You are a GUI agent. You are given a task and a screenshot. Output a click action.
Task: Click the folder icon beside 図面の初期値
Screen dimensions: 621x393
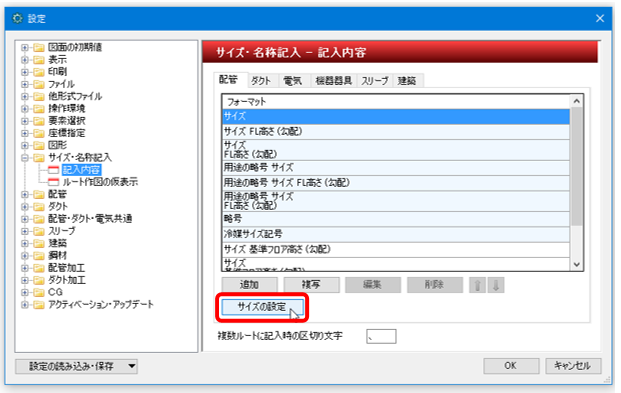pos(39,48)
